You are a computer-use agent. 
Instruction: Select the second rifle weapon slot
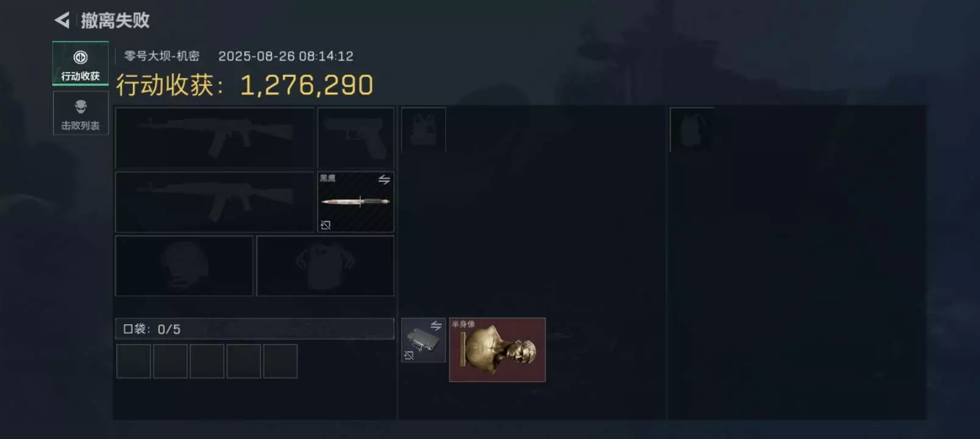click(215, 202)
